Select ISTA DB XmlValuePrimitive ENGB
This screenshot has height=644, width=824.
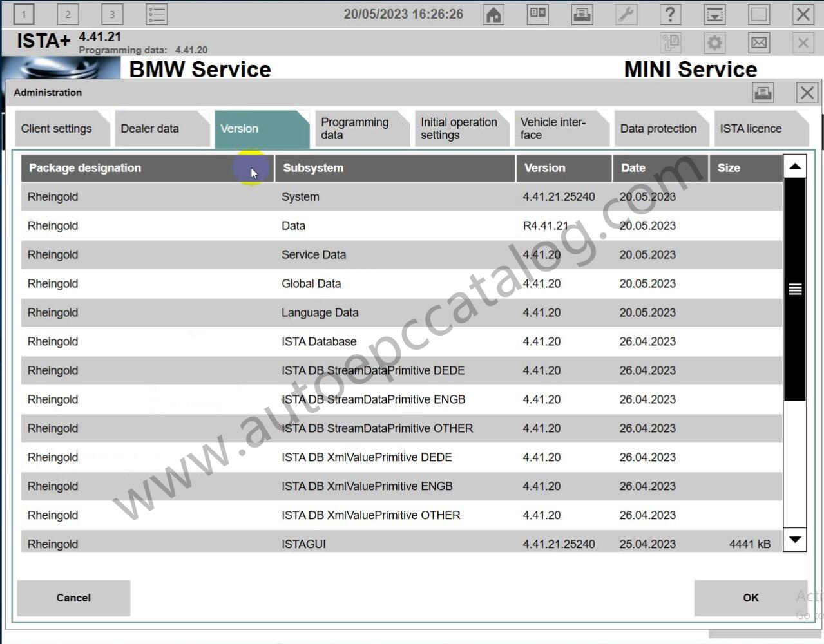[401, 487]
